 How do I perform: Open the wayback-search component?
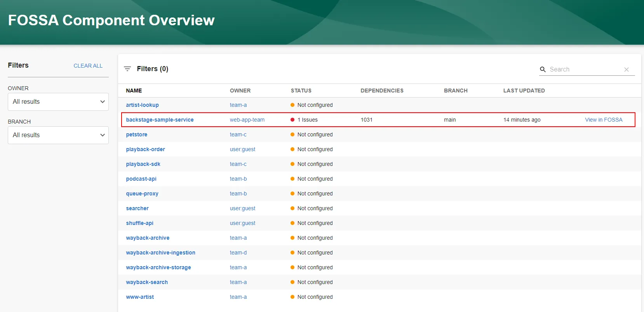tap(147, 282)
